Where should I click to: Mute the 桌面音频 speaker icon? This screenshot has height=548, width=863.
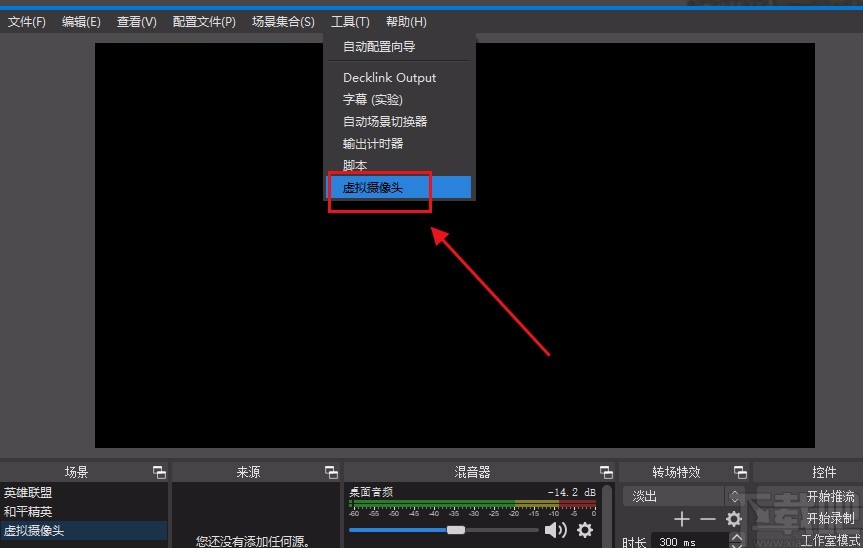pyautogui.click(x=555, y=530)
